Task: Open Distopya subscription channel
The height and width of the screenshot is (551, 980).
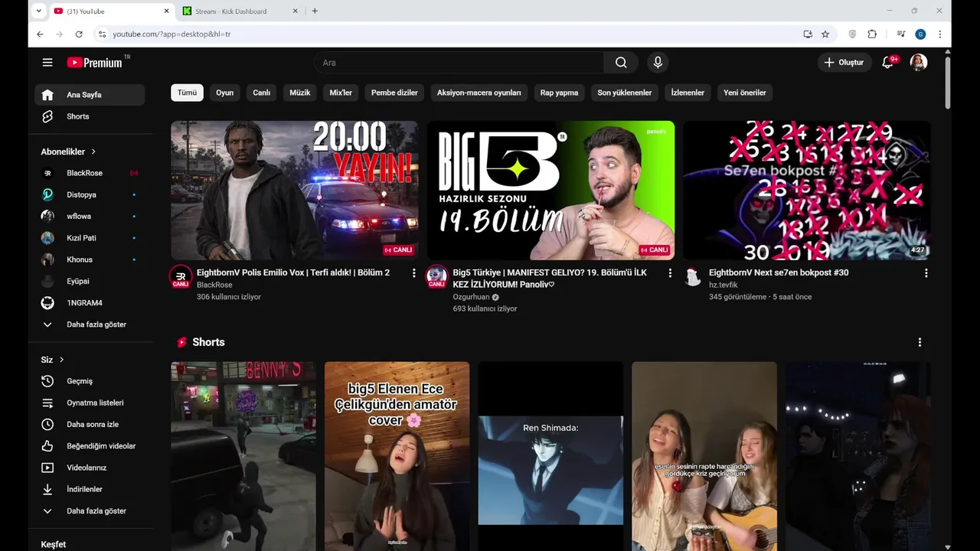Action: point(90,194)
